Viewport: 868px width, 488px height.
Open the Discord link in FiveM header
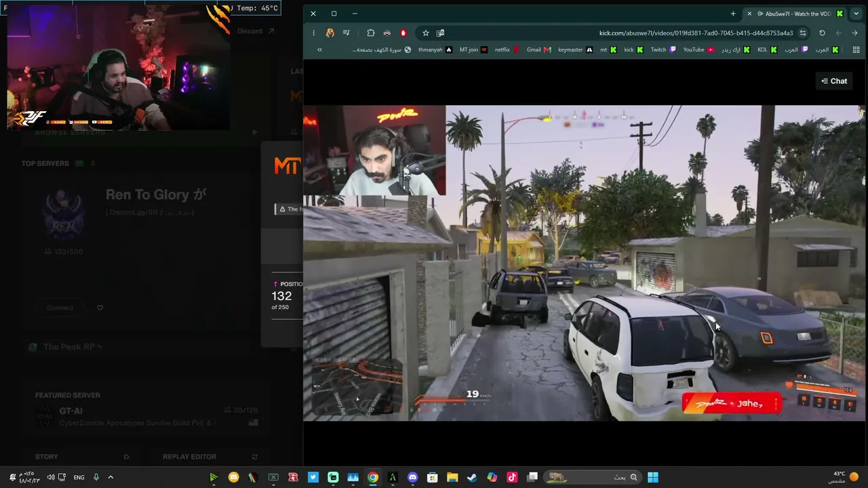pyautogui.click(x=256, y=31)
